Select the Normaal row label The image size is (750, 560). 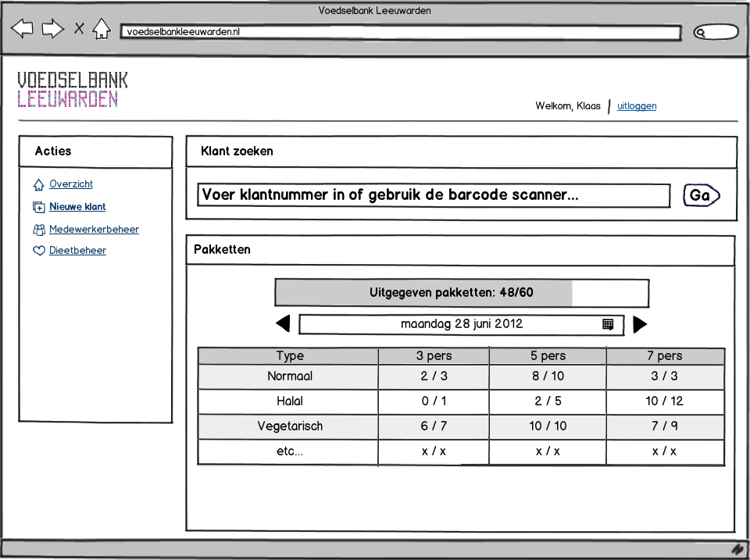click(290, 376)
